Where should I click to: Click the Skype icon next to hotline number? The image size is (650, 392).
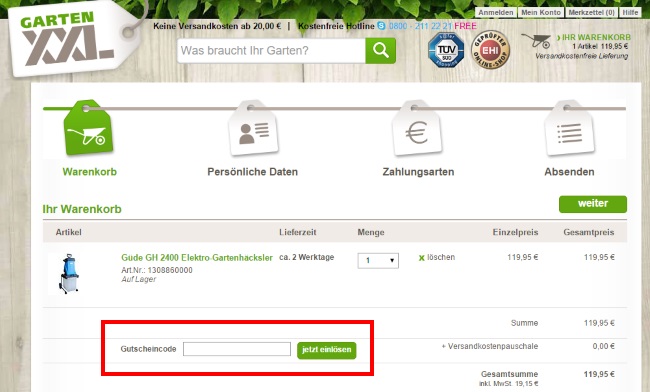click(381, 26)
